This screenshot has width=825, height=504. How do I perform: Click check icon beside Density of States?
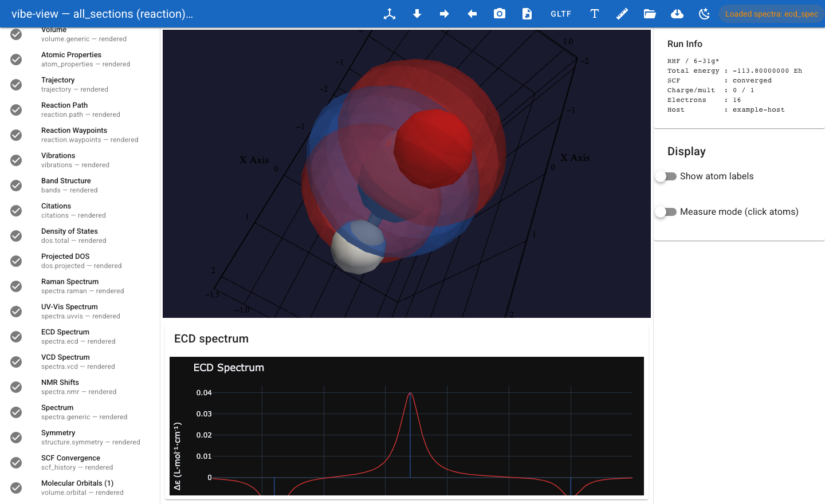click(x=16, y=236)
